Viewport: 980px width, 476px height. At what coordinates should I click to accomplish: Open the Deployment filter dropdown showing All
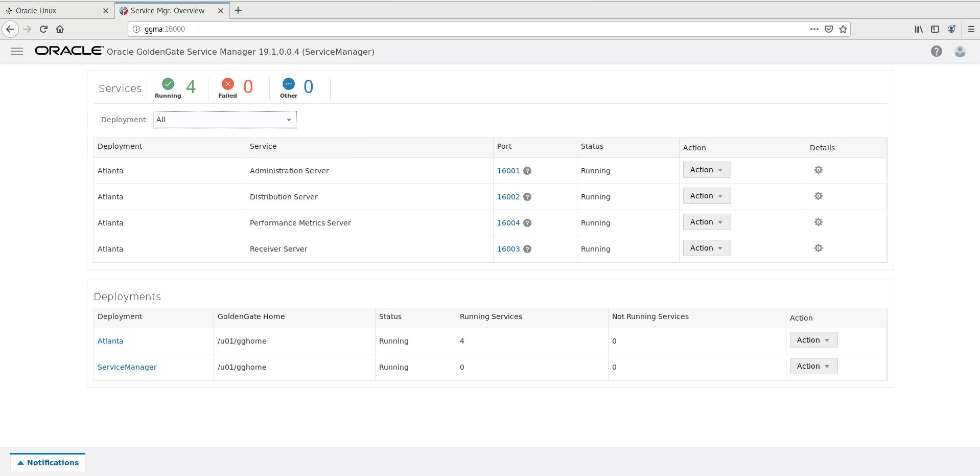coord(224,120)
